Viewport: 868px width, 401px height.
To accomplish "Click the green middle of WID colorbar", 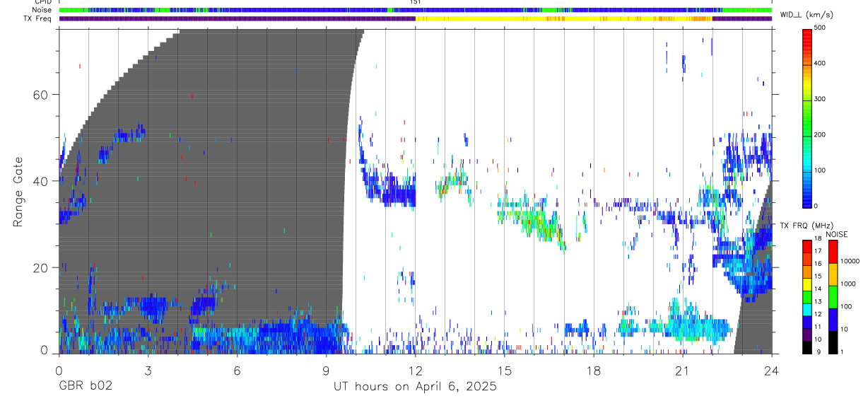I will click(x=807, y=117).
